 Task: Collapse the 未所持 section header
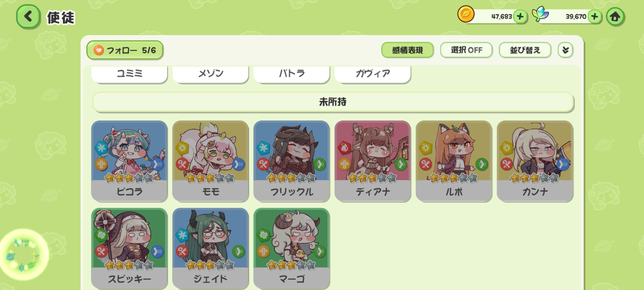(x=333, y=102)
